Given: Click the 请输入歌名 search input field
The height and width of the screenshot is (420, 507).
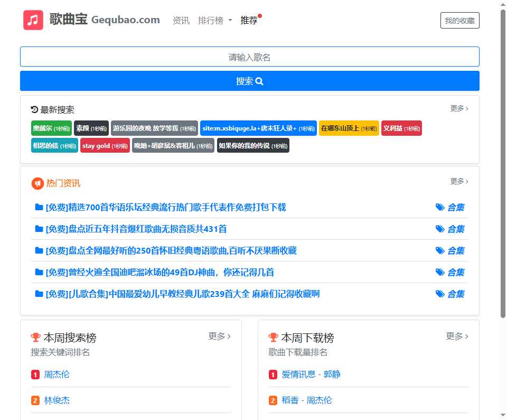Looking at the screenshot, I should coord(250,56).
